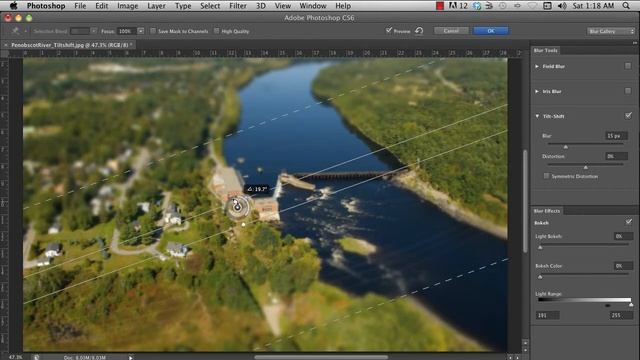Image resolution: width=640 pixels, height=360 pixels.
Task: Open Spotlight search in the menu bar
Action: (x=626, y=6)
